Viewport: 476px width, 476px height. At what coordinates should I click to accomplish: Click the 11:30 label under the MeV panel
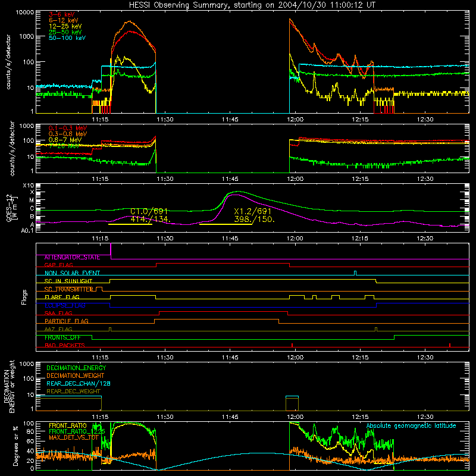pyautogui.click(x=165, y=179)
